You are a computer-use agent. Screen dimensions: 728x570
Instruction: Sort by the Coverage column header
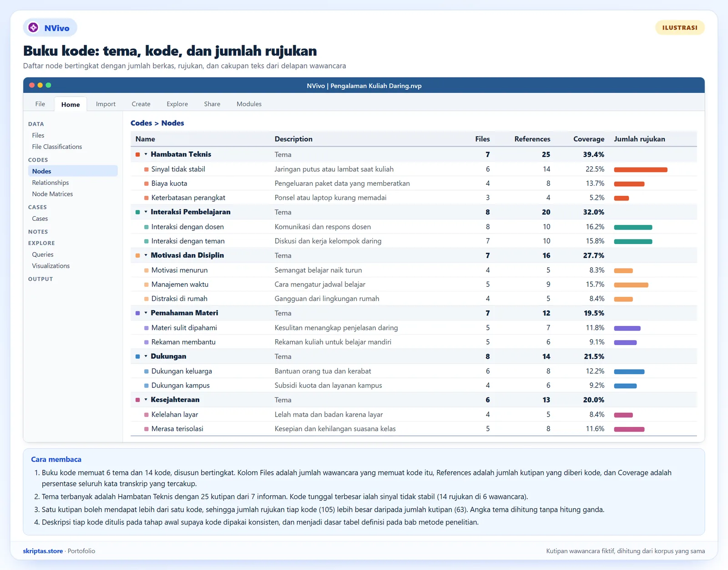click(589, 139)
